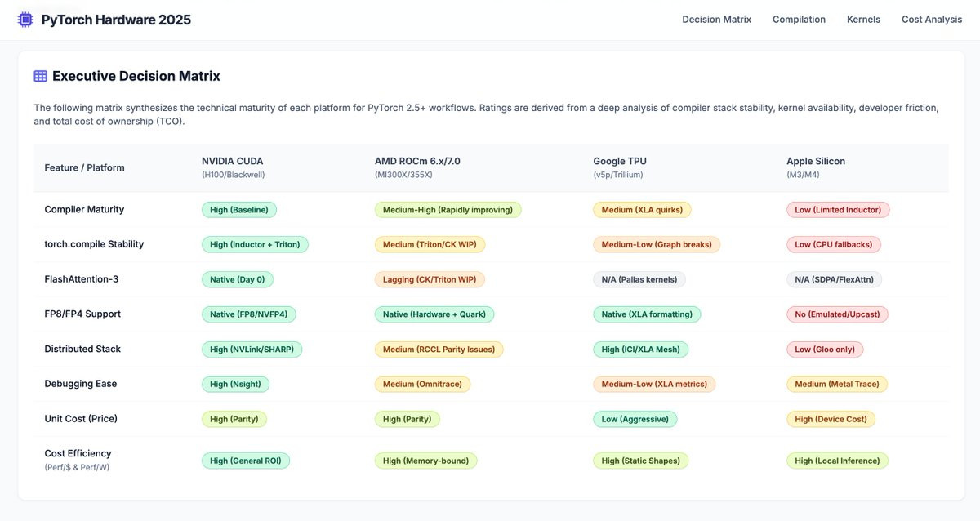Click the Medium-High (Rapidly improving) badge
980x521 pixels.
pos(448,210)
